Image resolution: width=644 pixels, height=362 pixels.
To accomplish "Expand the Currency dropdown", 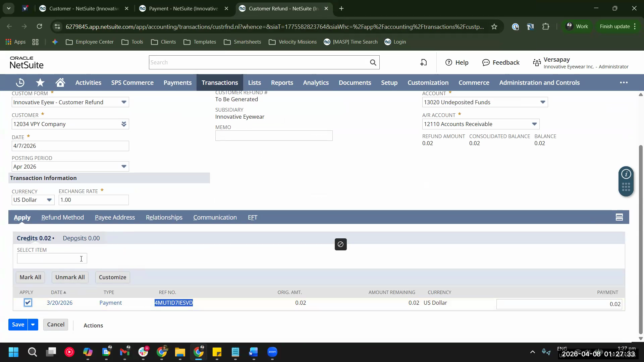I will pyautogui.click(x=49, y=200).
